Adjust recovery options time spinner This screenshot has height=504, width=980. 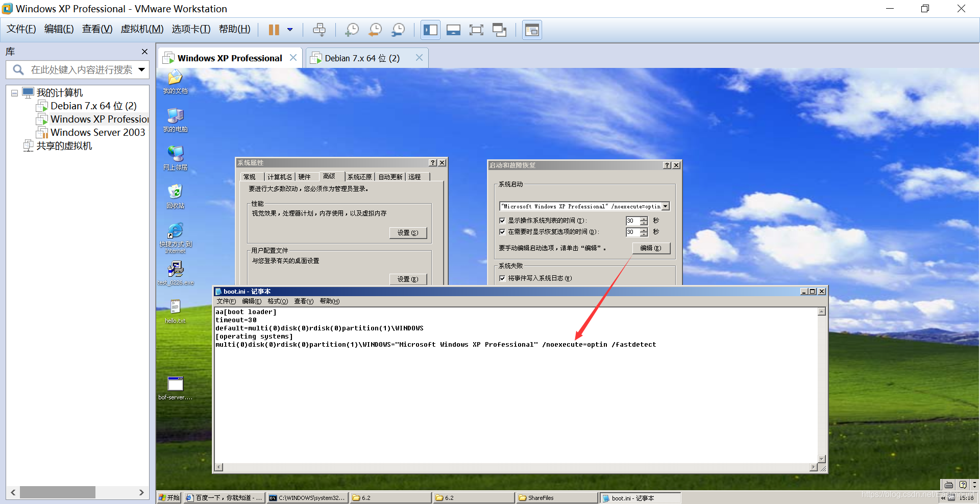coord(644,232)
